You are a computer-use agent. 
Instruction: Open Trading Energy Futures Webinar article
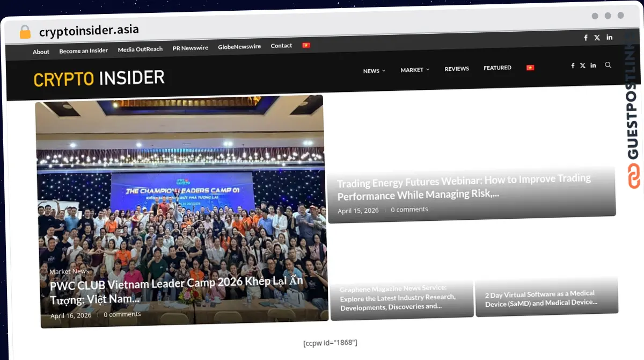pyautogui.click(x=464, y=186)
